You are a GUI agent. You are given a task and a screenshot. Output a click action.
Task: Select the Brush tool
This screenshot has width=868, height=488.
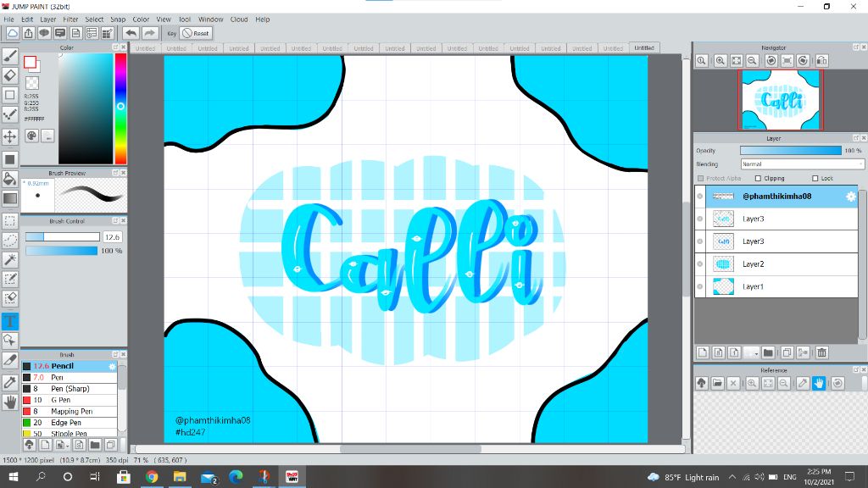point(10,56)
